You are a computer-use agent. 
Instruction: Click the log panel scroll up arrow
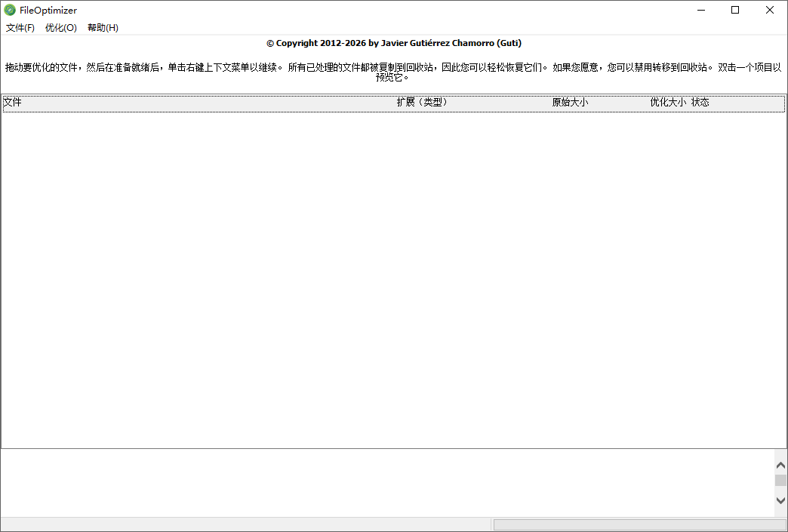(x=780, y=465)
